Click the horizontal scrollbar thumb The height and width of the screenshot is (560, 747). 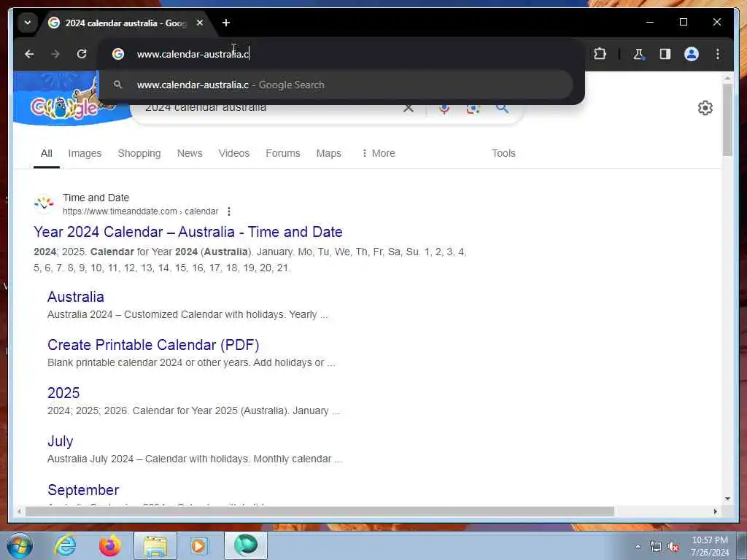(x=320, y=511)
